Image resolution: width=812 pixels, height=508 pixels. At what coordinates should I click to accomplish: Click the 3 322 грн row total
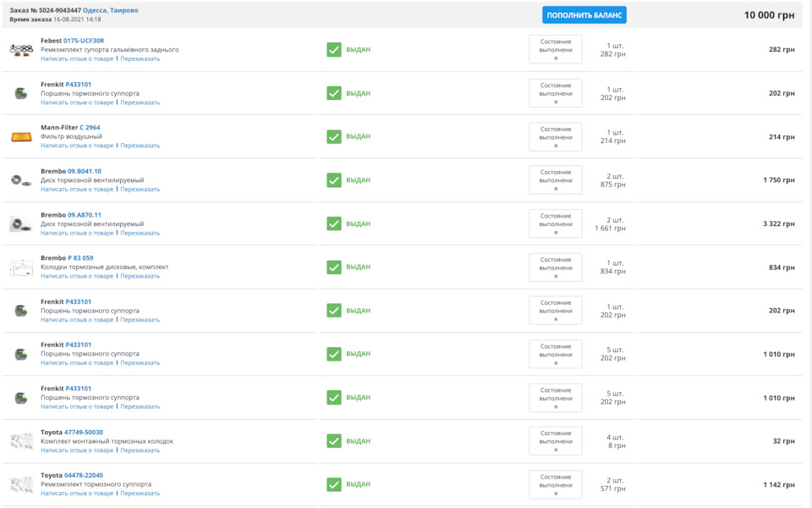pos(778,224)
